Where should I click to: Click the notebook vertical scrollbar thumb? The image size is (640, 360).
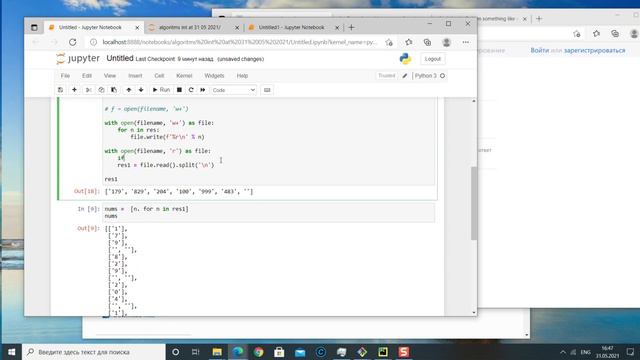[x=474, y=203]
